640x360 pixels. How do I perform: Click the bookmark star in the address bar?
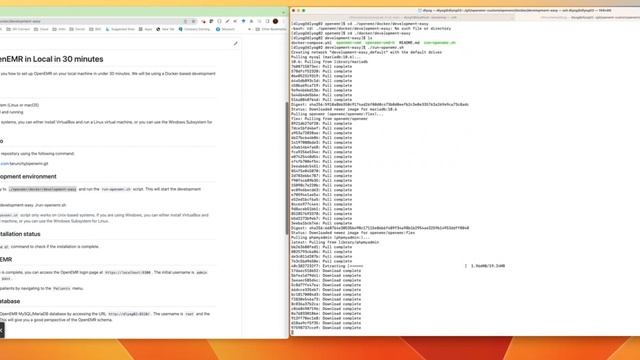[193, 21]
